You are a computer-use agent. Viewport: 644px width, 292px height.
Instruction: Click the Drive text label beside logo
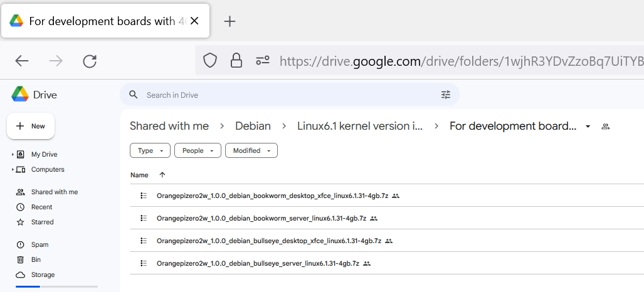point(45,95)
